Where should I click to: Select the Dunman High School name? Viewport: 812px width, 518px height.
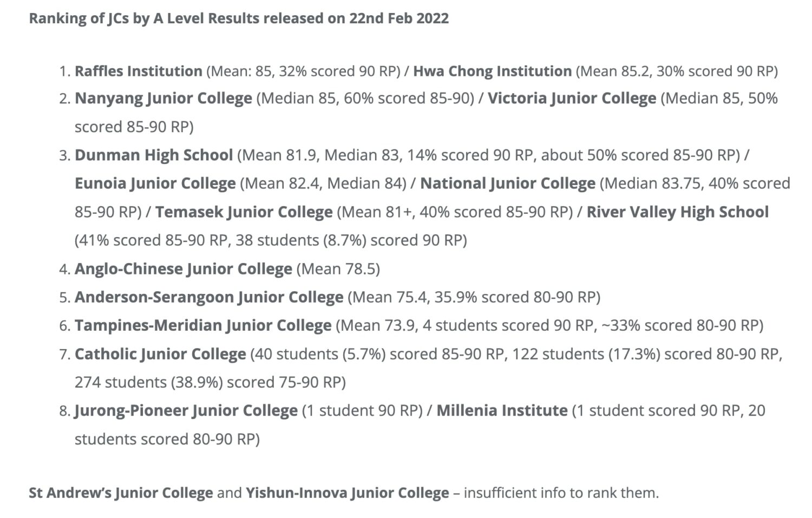point(154,155)
